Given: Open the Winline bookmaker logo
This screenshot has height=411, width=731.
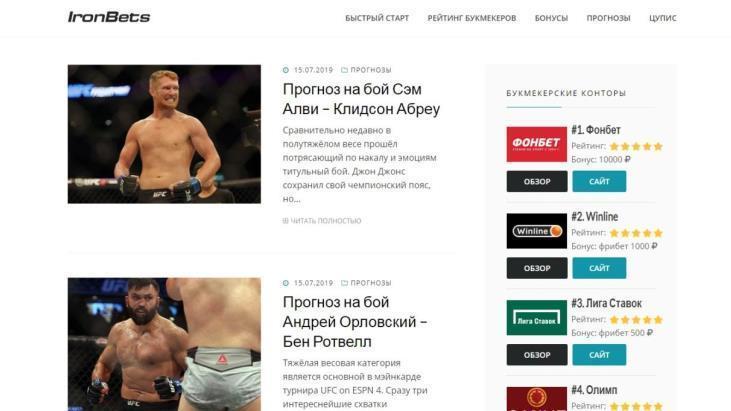Looking at the screenshot, I should click(x=537, y=231).
